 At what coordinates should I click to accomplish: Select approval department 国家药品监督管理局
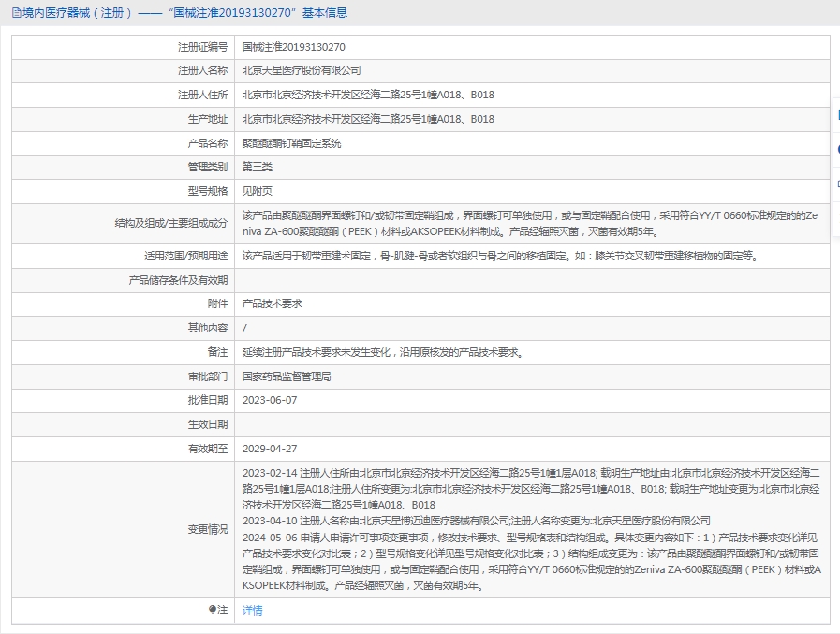pos(286,376)
